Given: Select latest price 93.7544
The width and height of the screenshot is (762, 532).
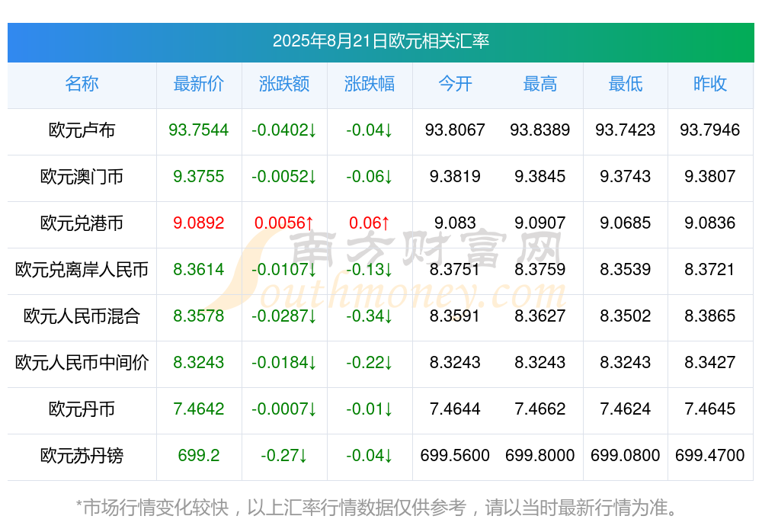Looking at the screenshot, I should (x=198, y=130).
